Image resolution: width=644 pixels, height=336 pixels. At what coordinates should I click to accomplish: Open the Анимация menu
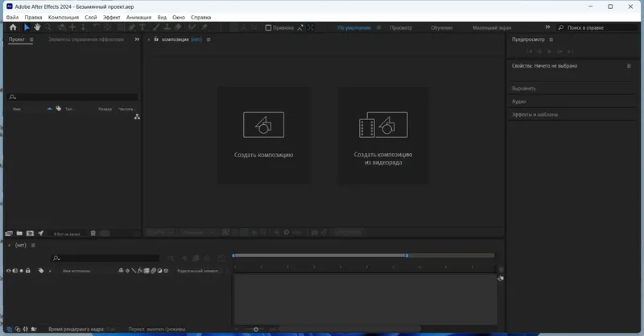(138, 17)
